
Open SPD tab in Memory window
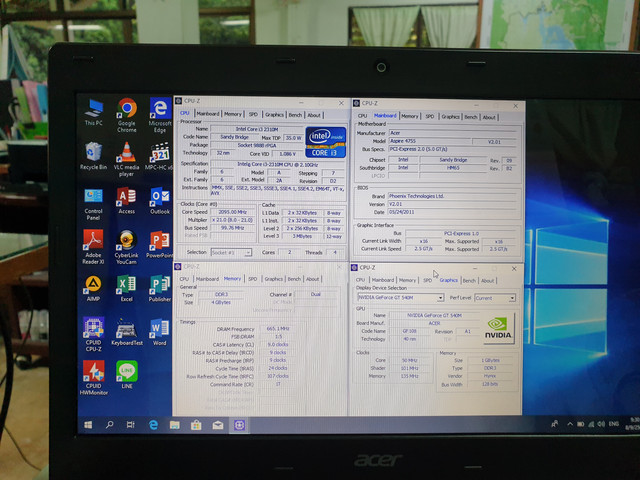tap(253, 279)
